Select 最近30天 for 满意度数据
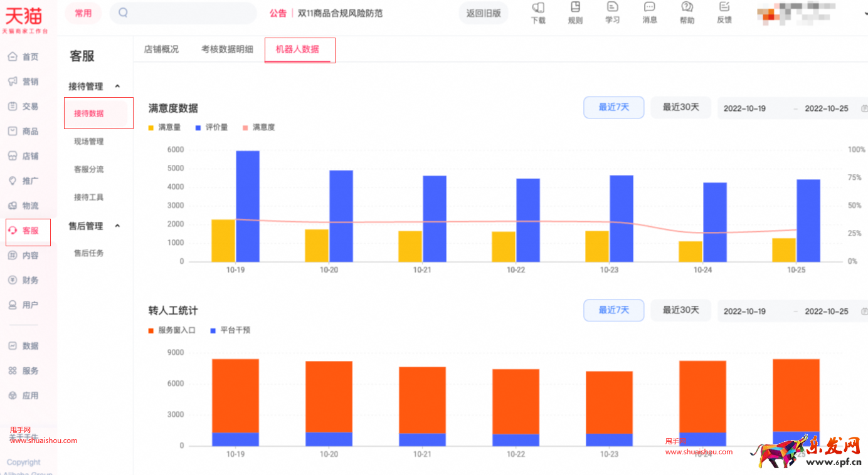Screen dimensions: 868x475 click(x=680, y=107)
